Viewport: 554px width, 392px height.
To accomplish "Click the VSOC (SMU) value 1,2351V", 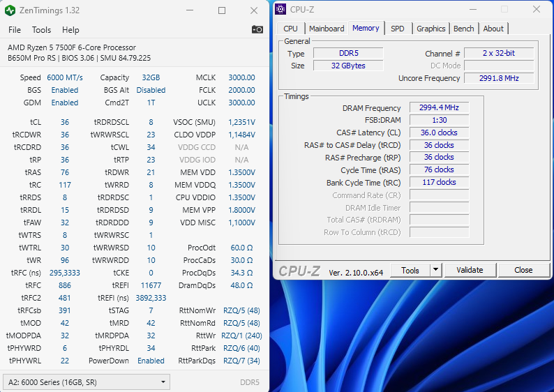I will pos(241,122).
